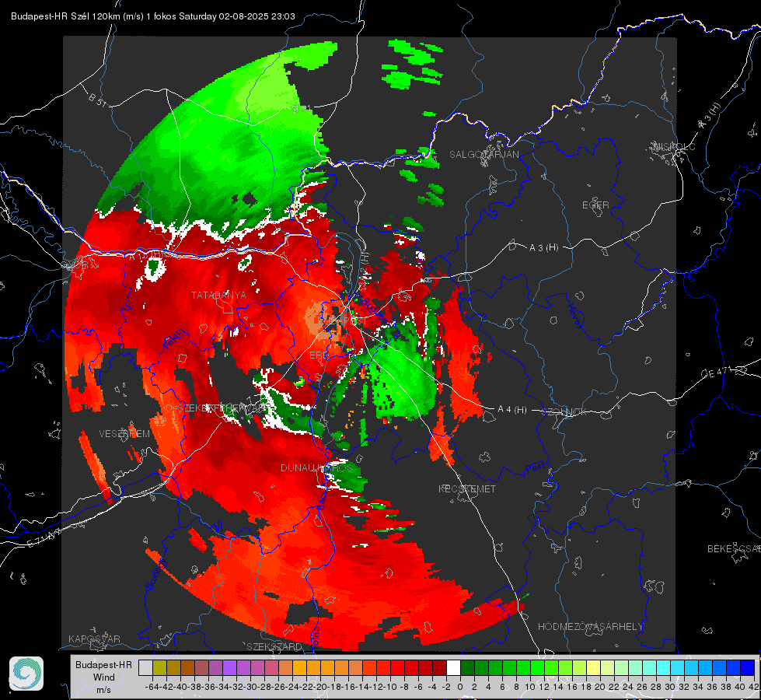The height and width of the screenshot is (700, 761).
Task: Click the blue 'Somogy' county label
Action: 155,574
